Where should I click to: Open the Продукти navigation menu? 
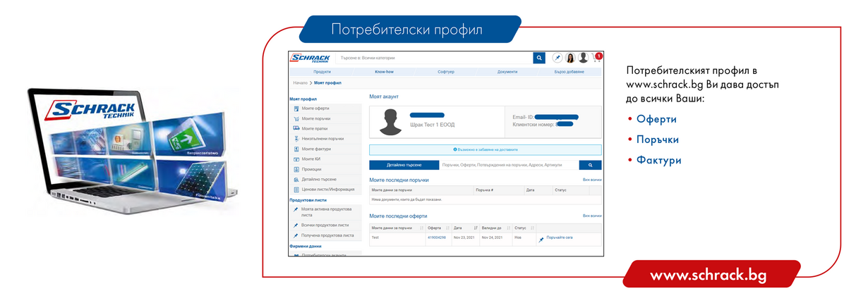(x=323, y=72)
